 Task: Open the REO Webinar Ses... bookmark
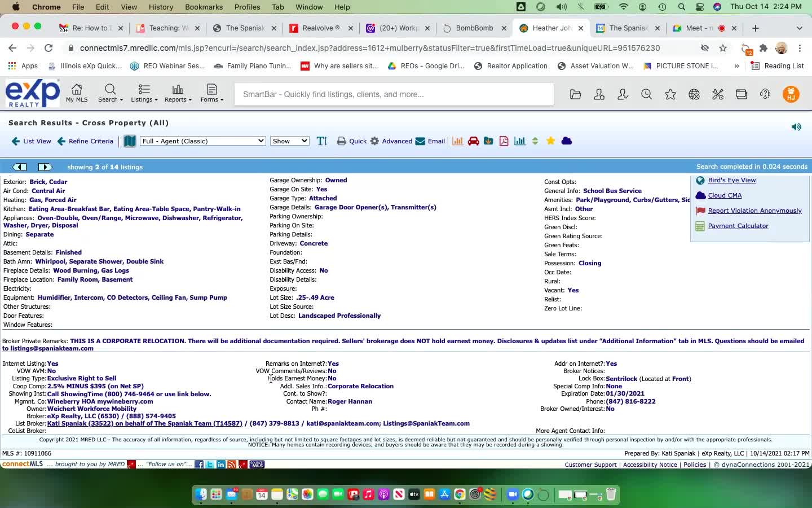click(167, 66)
